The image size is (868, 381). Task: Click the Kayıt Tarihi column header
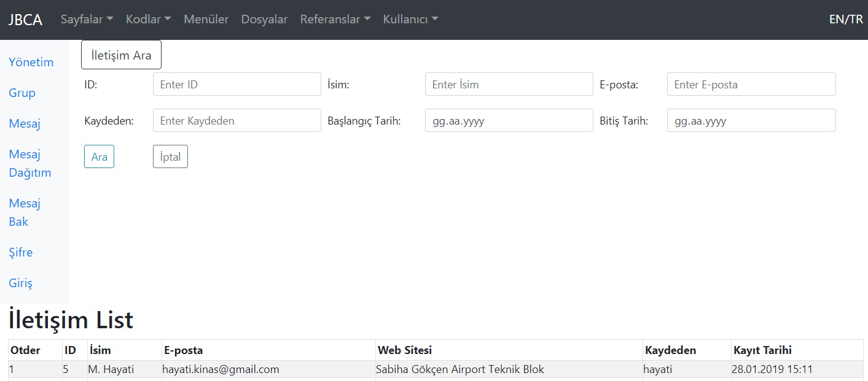(x=762, y=350)
